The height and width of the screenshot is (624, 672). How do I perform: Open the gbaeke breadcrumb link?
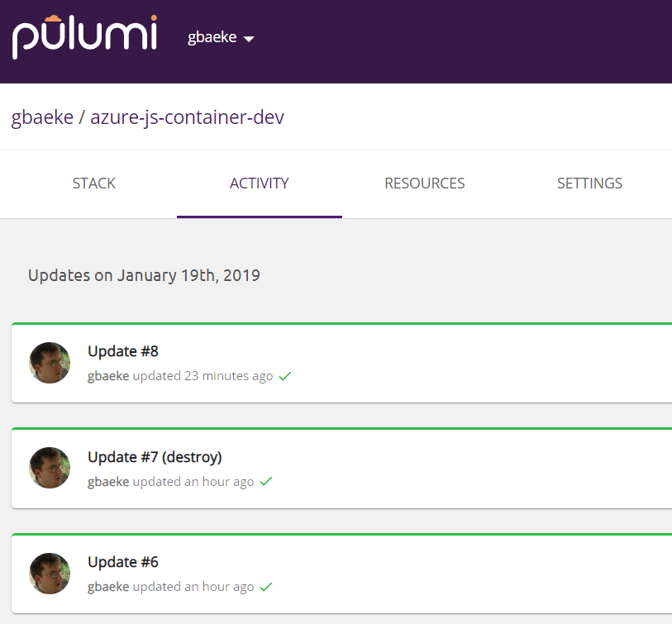[x=42, y=117]
